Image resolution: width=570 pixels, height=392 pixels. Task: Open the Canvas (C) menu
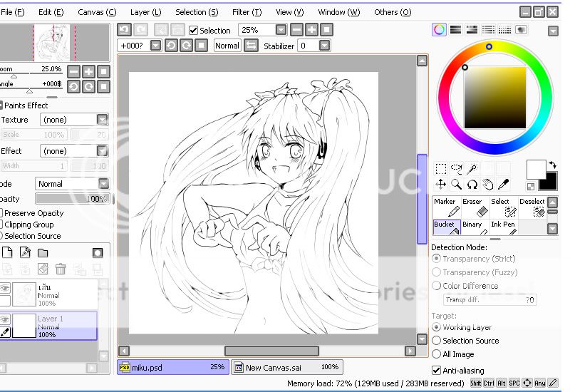(x=97, y=12)
